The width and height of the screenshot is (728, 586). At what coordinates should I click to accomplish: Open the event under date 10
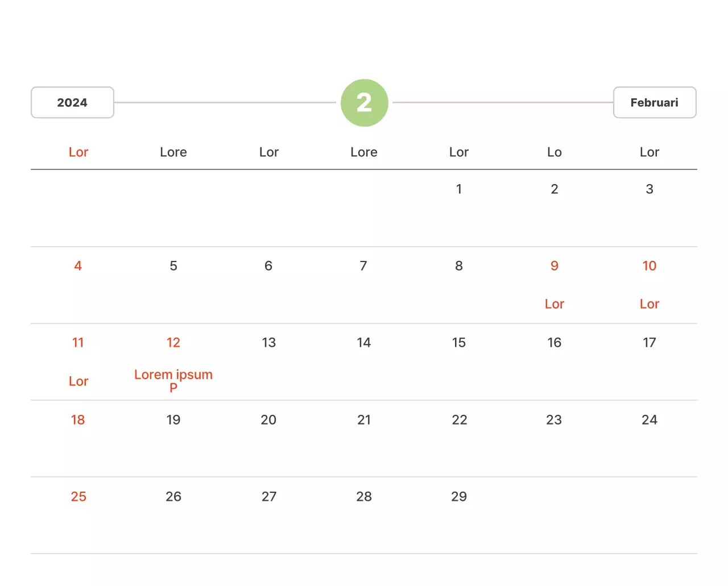(649, 304)
